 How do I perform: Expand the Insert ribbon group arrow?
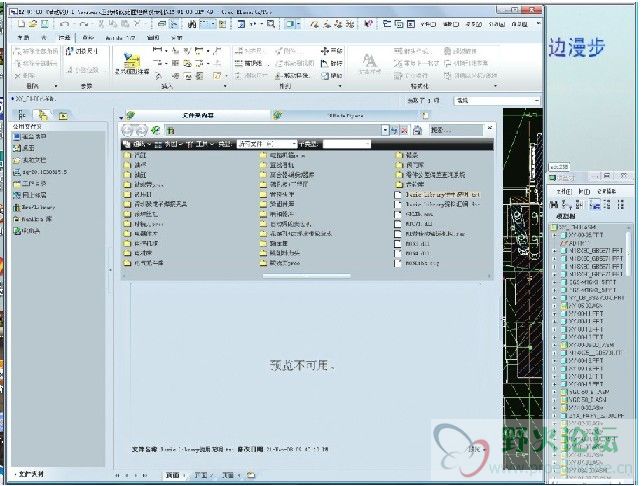click(225, 86)
